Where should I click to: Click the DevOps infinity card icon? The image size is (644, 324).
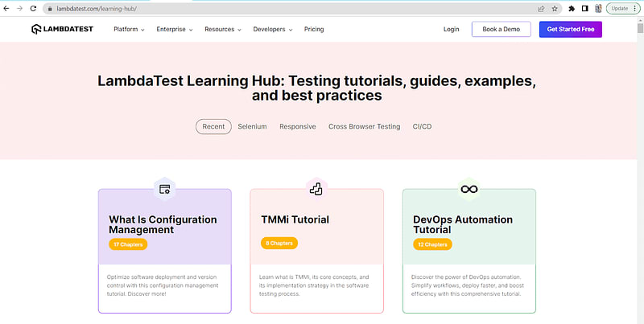click(469, 189)
